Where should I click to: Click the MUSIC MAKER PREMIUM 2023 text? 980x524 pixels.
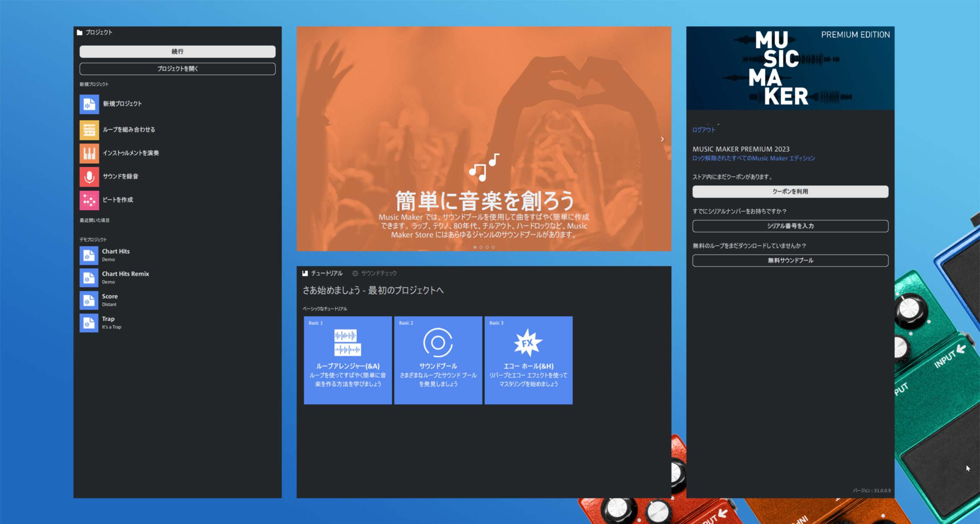tap(741, 149)
